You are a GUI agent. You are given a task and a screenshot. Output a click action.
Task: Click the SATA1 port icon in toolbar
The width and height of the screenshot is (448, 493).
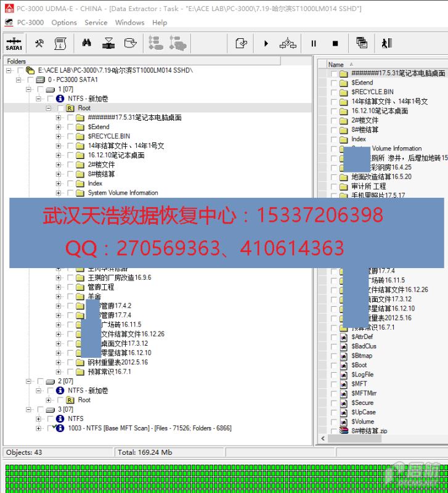(x=14, y=44)
